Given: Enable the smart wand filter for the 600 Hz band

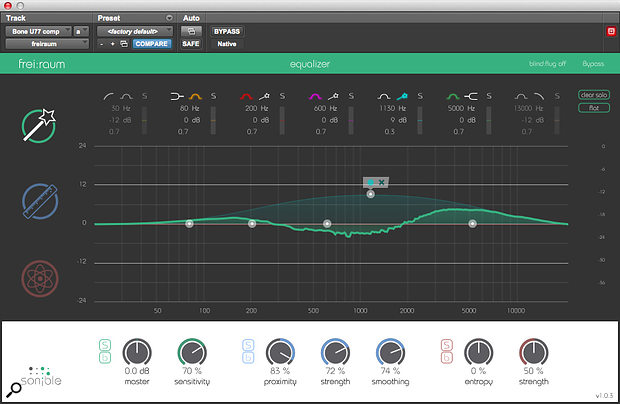Looking at the screenshot, I should coord(333,96).
